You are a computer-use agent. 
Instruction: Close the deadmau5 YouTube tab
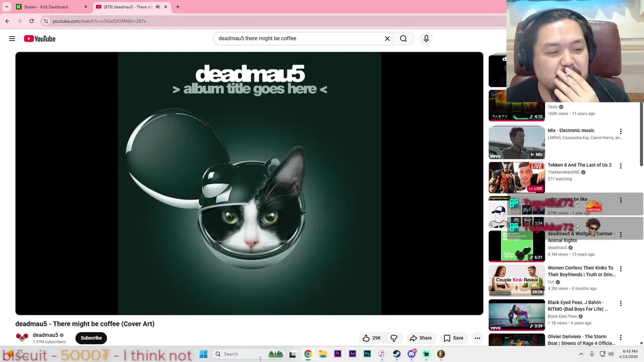166,7
